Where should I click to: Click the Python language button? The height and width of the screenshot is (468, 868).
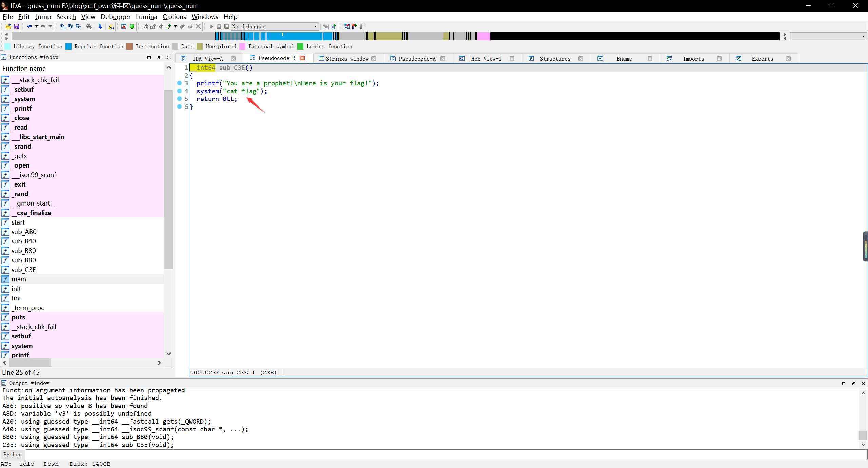[x=13, y=454]
